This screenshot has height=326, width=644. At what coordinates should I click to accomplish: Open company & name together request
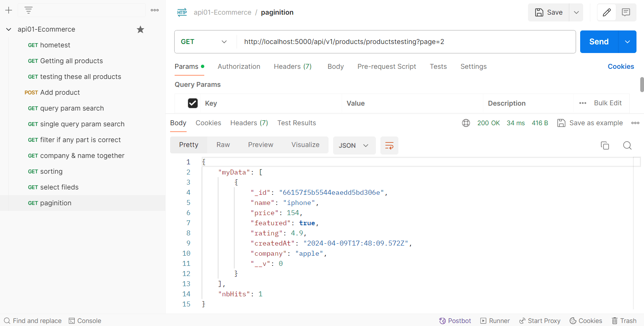83,156
